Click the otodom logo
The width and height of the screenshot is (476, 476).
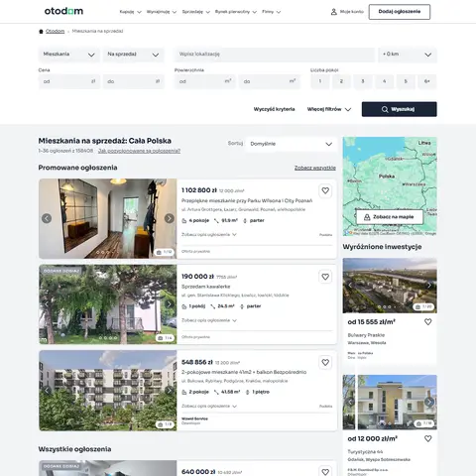click(x=63, y=11)
